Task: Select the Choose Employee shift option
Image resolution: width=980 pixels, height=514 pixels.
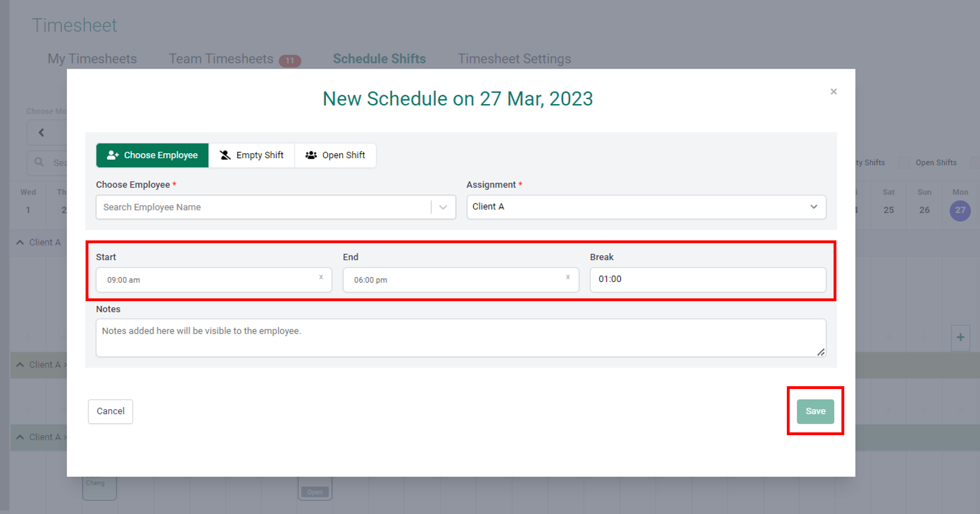Action: click(x=153, y=155)
